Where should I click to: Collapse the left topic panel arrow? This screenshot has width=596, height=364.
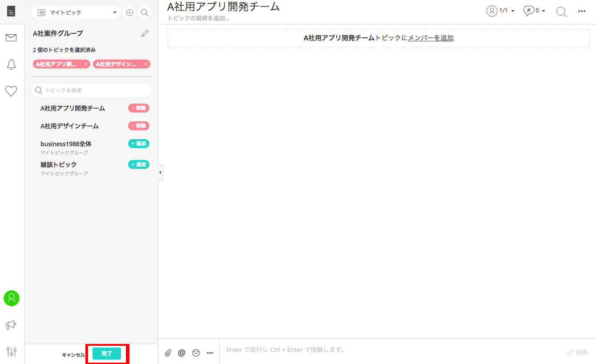point(161,172)
